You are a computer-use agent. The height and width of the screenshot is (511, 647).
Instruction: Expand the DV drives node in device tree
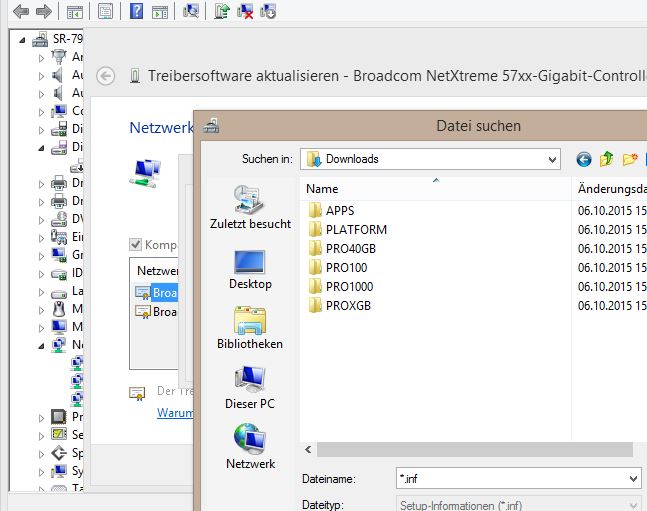click(41, 220)
